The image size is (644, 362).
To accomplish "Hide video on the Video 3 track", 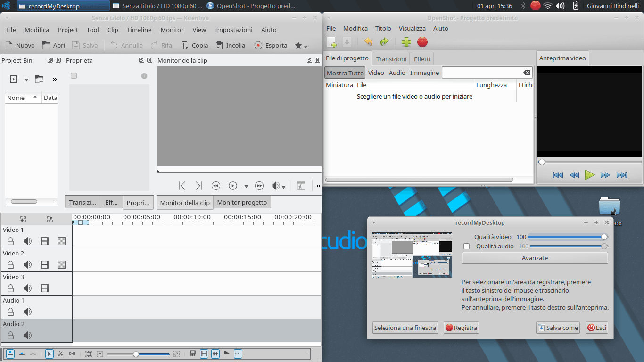I will click(45, 288).
